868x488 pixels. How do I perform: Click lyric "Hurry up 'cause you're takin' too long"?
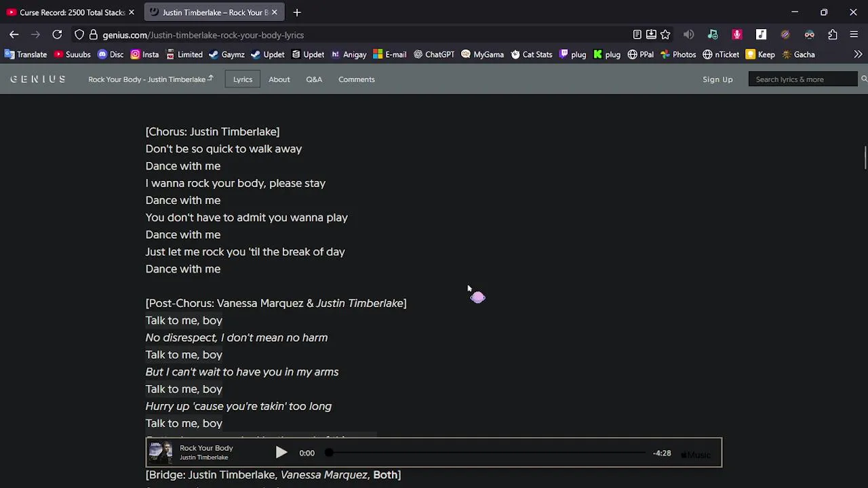239,406
